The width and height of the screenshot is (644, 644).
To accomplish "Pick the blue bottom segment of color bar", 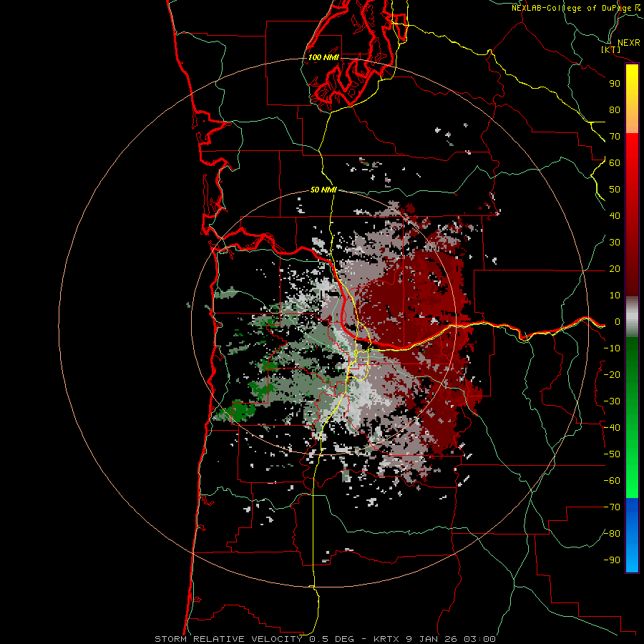I will (632, 535).
